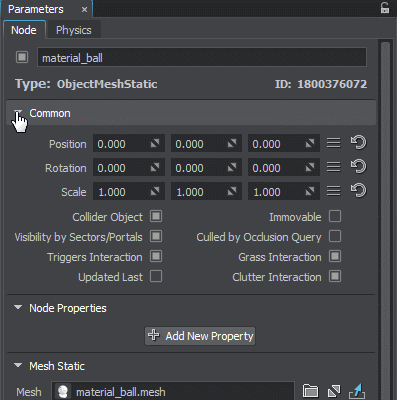Click drag-arrow icon in first Position field
Viewport: 397px width, 400px height.
coord(155,144)
